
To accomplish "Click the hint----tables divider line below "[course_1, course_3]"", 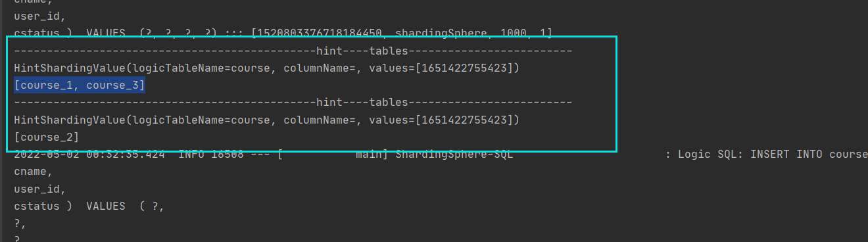I will tap(293, 103).
